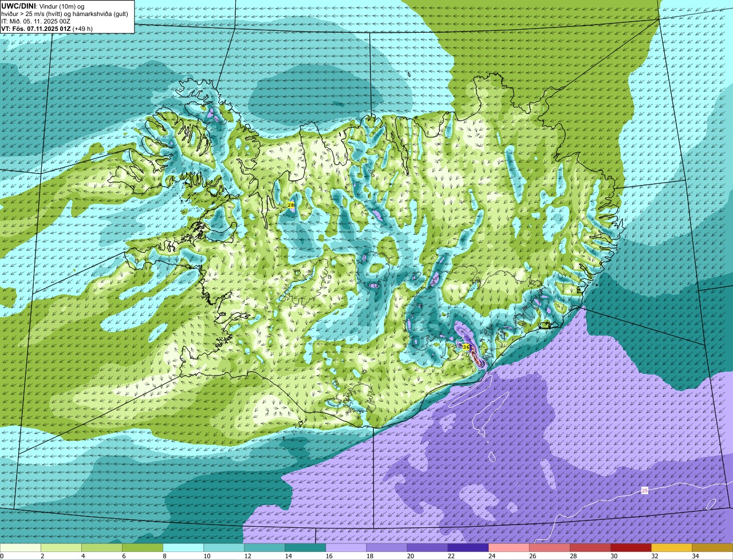Click the legend label '4'

point(82,556)
